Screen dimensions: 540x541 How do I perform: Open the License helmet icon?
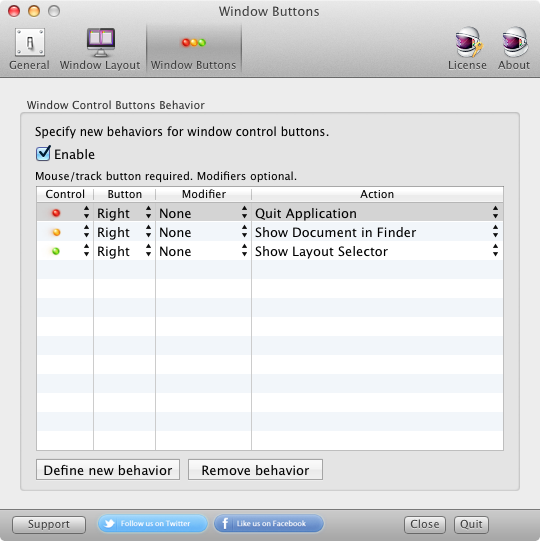coord(468,42)
